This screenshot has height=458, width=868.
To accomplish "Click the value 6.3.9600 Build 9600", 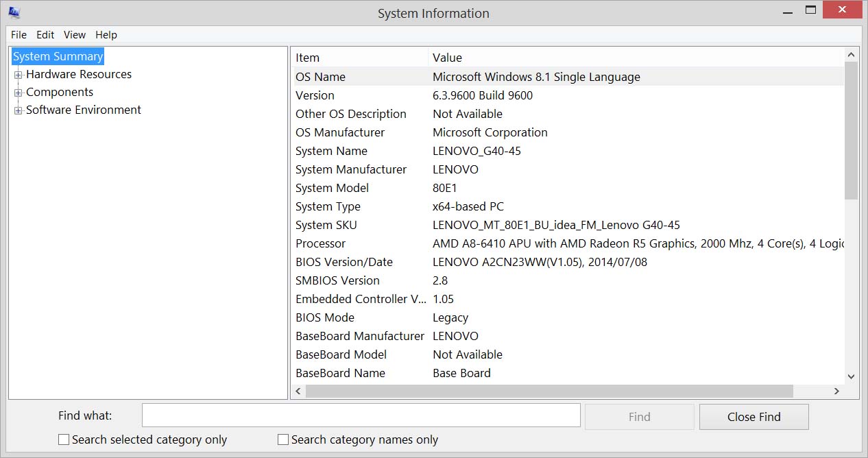I will (x=483, y=95).
